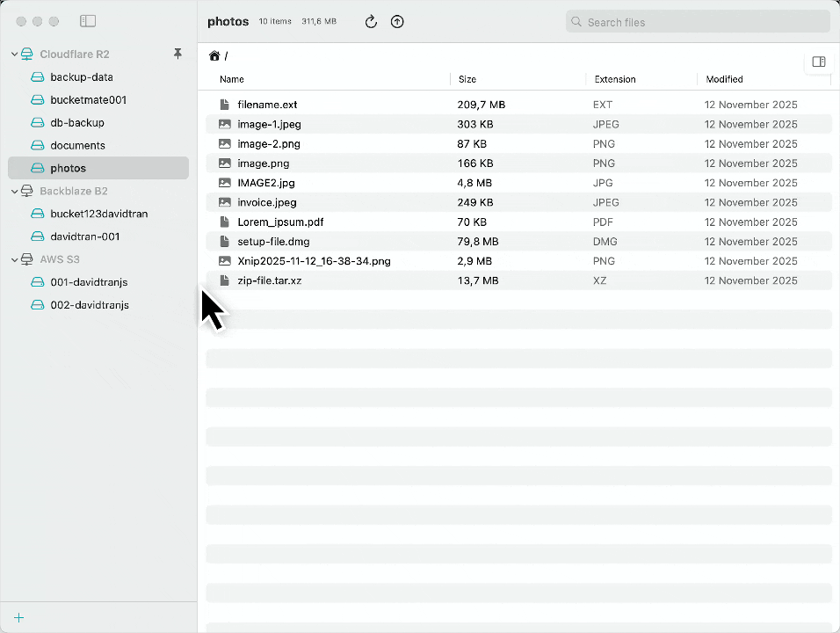Click the magnifying glass in the search field

click(576, 21)
